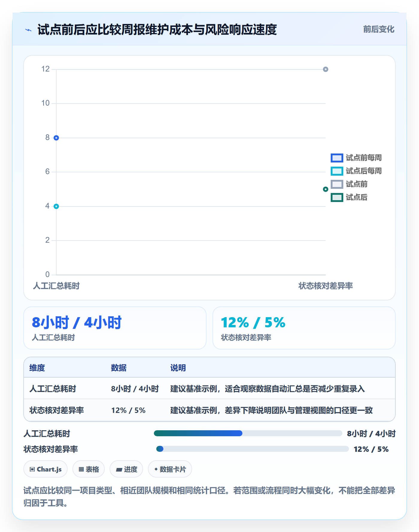Toggle the 试点前 legend entry
The image size is (419, 532).
349,184
